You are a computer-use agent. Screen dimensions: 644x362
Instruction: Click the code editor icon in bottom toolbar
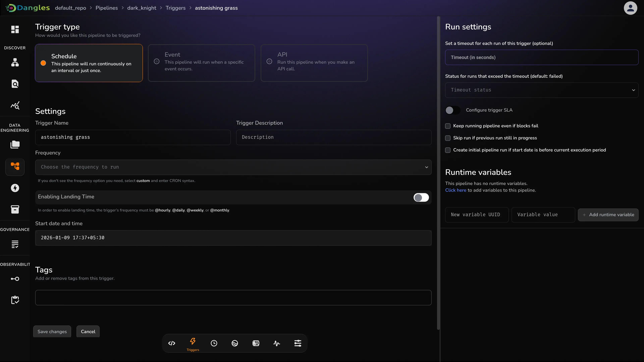point(172,343)
